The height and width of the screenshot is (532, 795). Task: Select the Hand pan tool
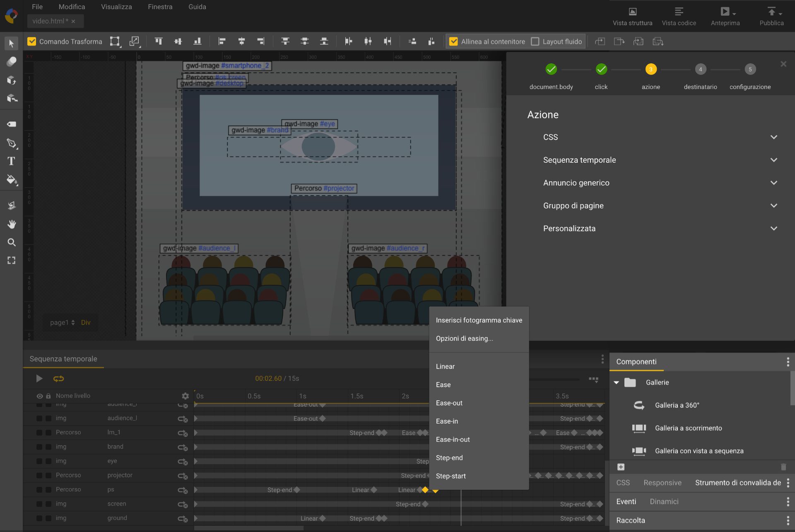(x=11, y=224)
